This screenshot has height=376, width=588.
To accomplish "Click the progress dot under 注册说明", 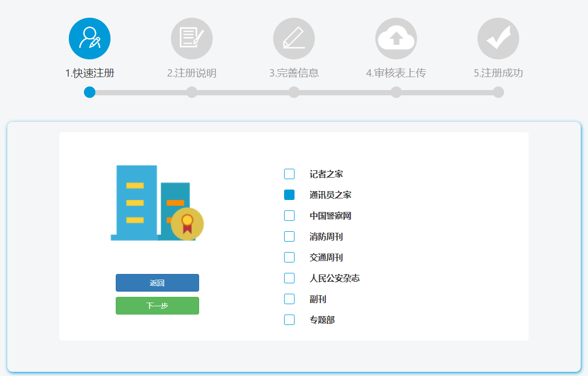I will click(192, 92).
